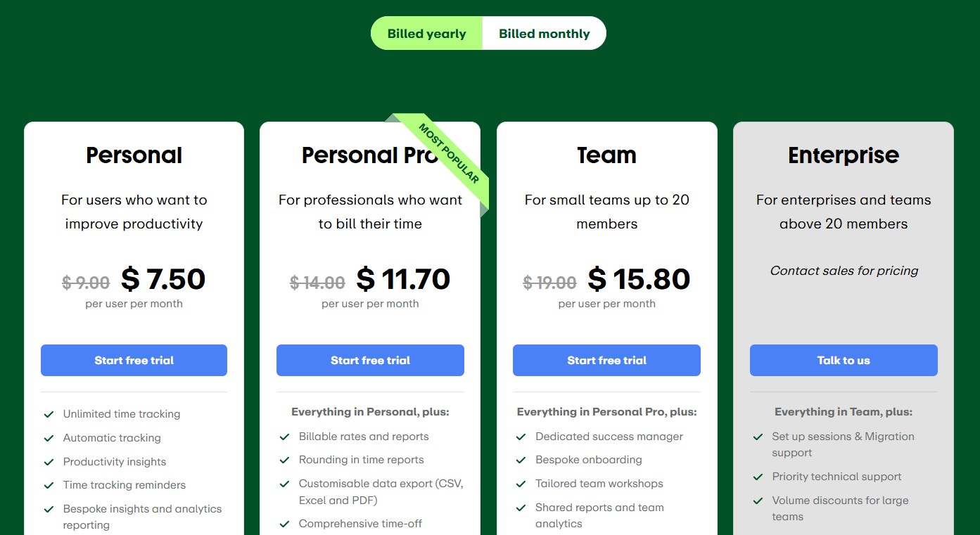This screenshot has height=535, width=980.
Task: Click Contact sales for pricing text
Action: (844, 271)
